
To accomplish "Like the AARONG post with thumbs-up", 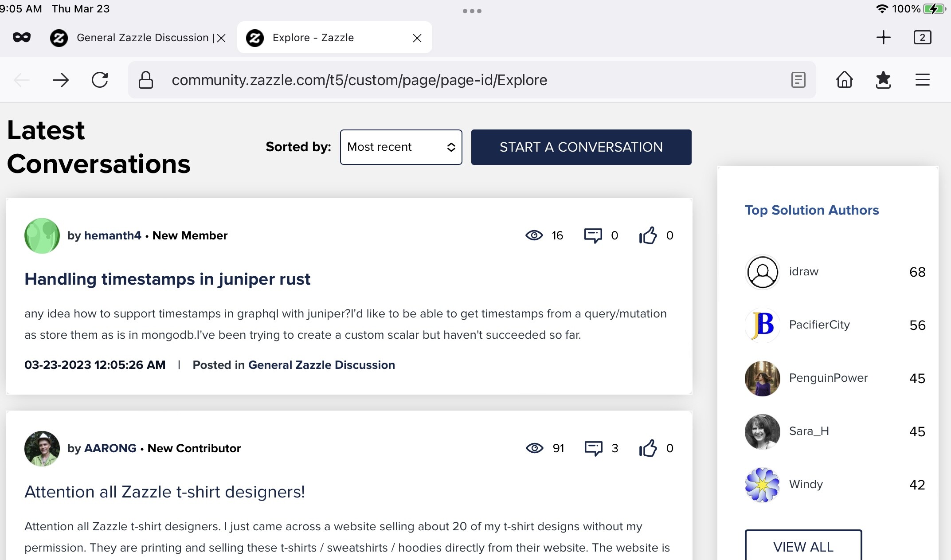I will [648, 448].
